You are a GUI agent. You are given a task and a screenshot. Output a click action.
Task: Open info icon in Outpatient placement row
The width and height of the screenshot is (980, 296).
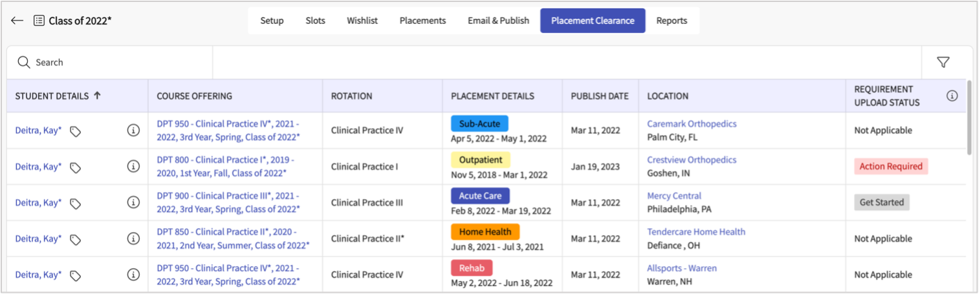(133, 167)
